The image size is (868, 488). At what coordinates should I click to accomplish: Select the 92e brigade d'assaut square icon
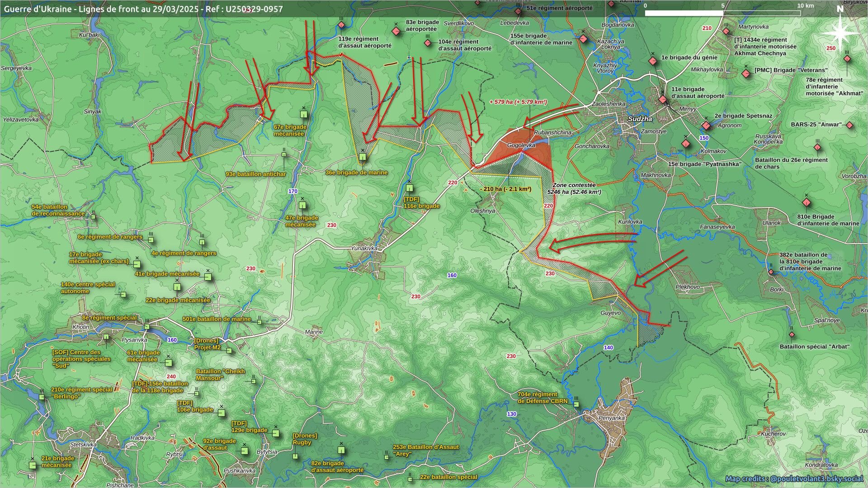pos(244,450)
